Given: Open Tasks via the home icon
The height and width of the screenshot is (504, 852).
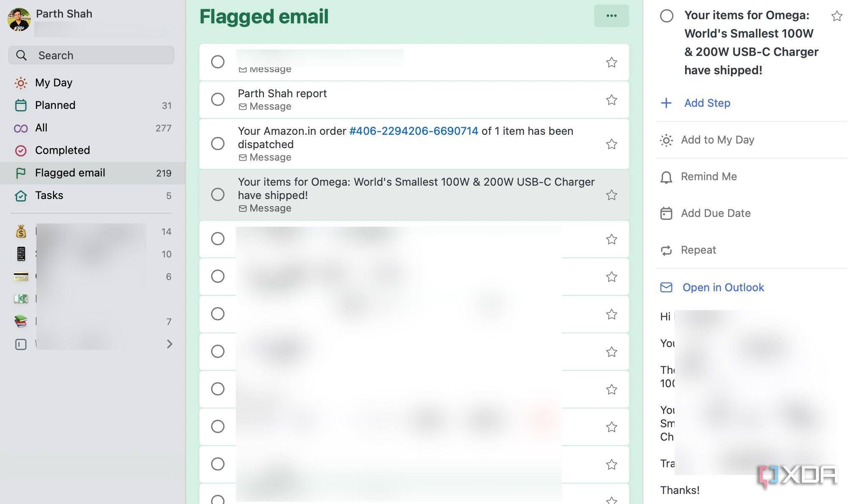Looking at the screenshot, I should 20,195.
